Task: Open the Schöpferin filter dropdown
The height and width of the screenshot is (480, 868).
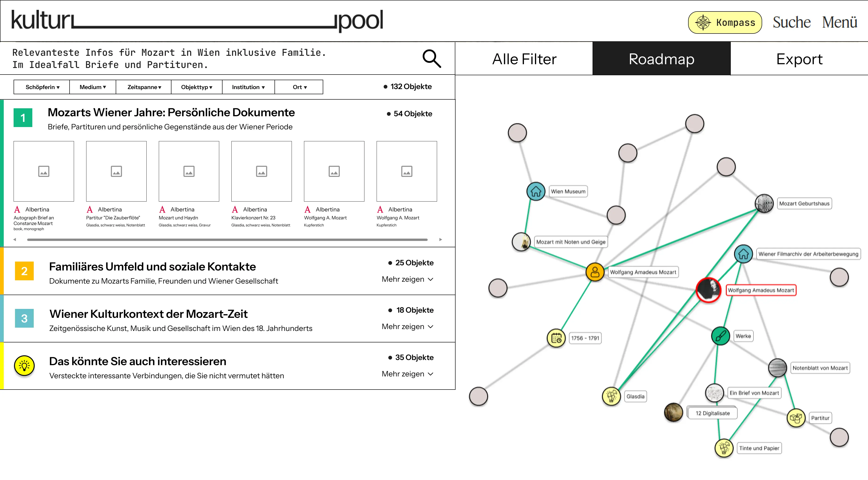Action: (42, 87)
